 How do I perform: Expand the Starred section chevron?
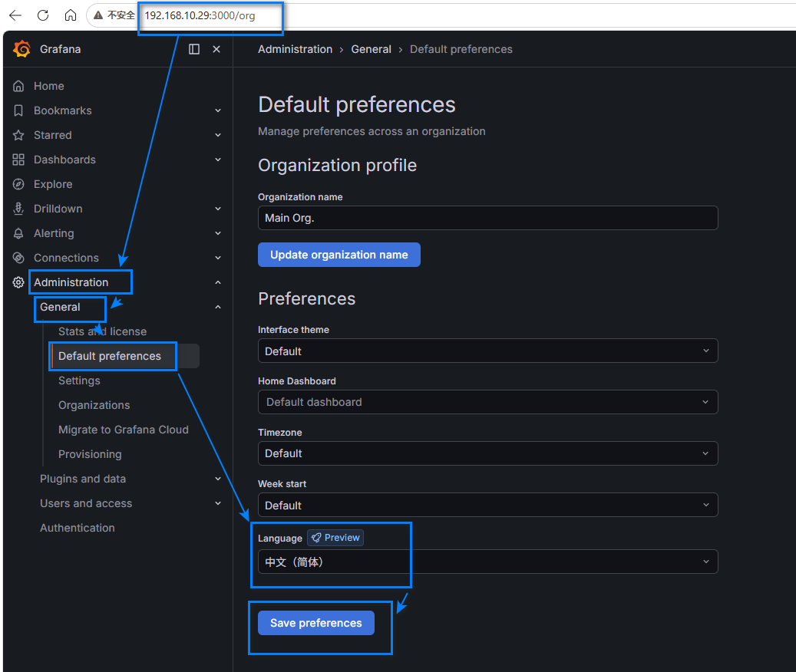click(218, 136)
